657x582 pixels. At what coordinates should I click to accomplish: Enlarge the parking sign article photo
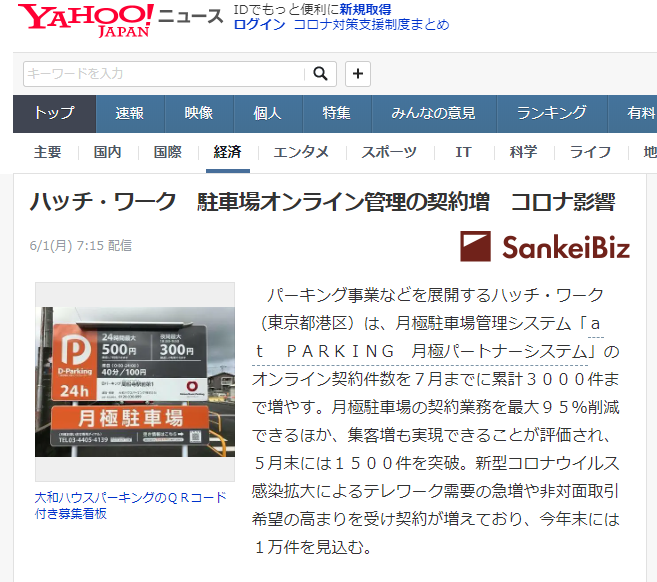(x=135, y=382)
